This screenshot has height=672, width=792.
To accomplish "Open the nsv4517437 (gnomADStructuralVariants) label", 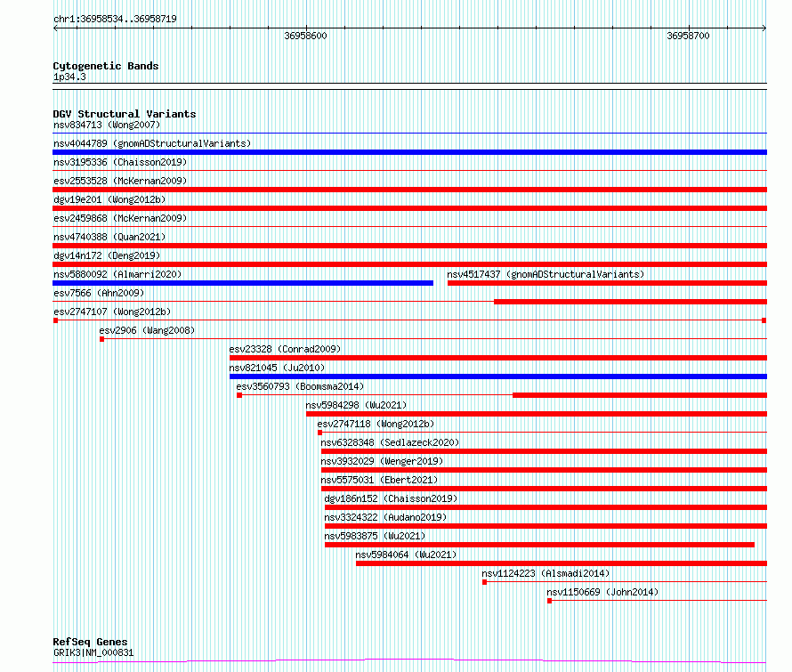I will pyautogui.click(x=546, y=274).
